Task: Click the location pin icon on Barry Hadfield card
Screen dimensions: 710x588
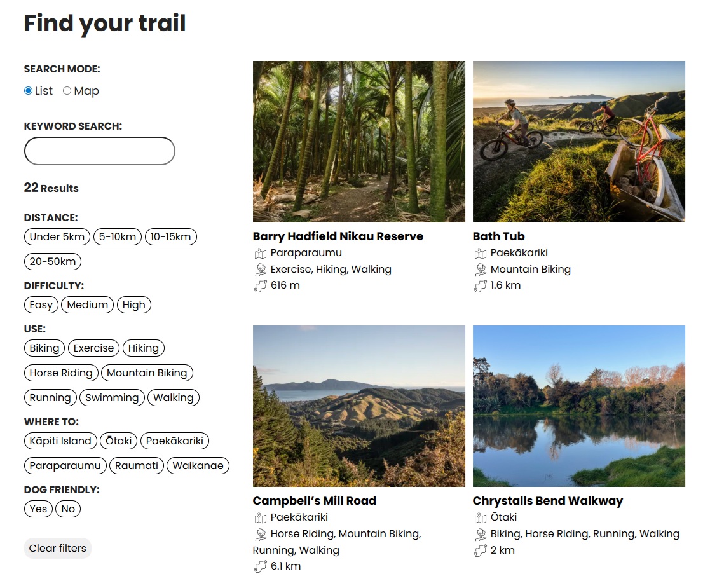Action: click(260, 252)
